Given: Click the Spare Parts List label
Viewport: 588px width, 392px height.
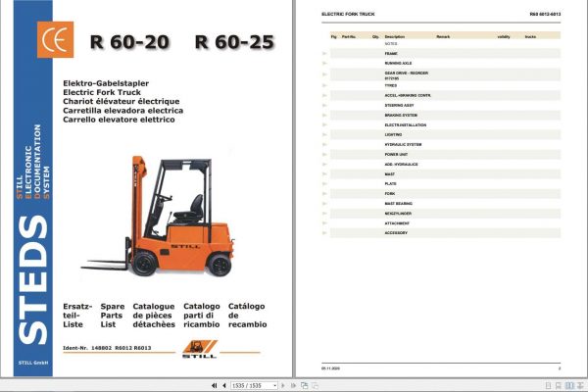Looking at the screenshot, I should tap(112, 316).
